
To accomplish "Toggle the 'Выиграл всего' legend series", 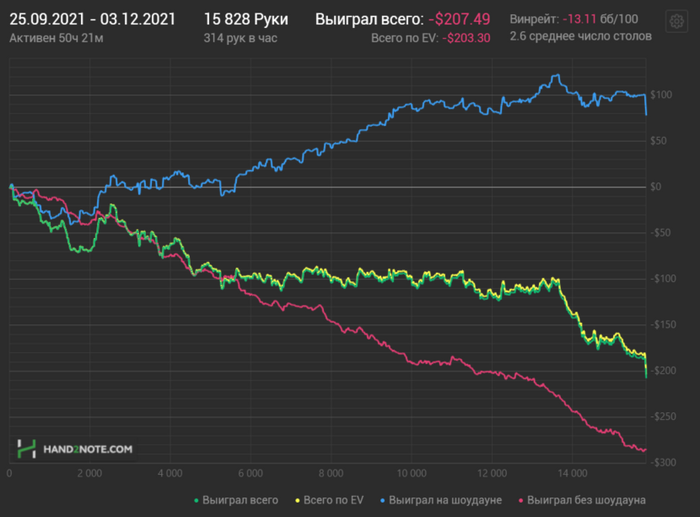I will tap(236, 500).
